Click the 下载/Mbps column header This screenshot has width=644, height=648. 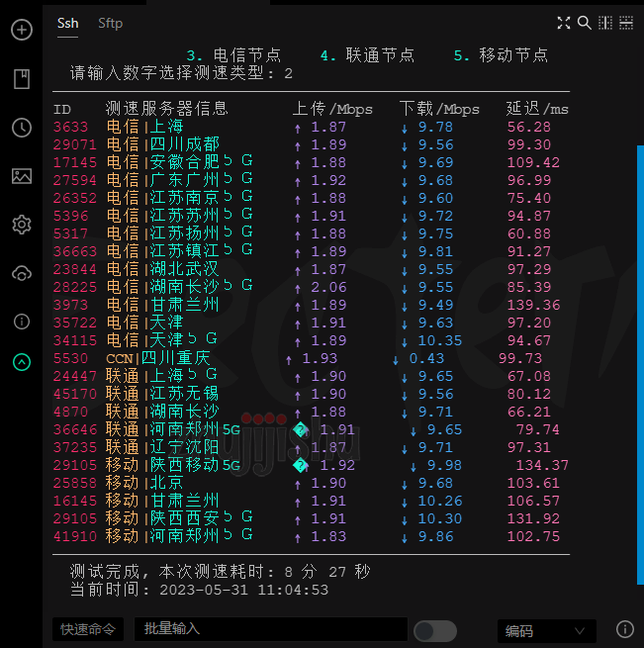[440, 109]
